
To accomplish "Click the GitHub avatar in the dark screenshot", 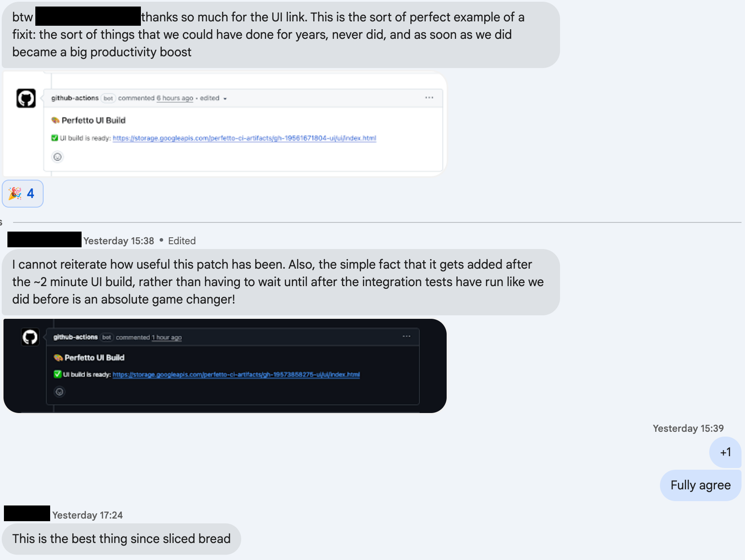I will 30,337.
